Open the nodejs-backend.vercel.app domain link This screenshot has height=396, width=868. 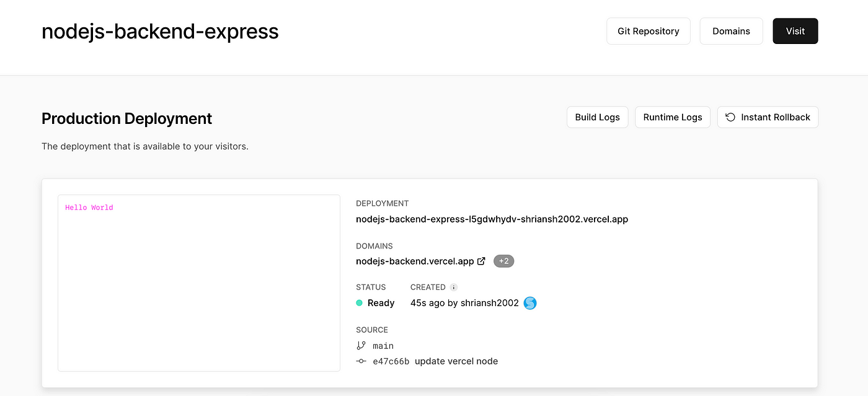click(415, 261)
